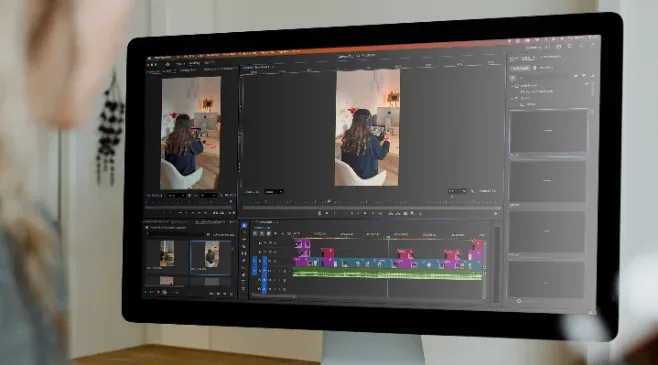This screenshot has width=658, height=365.
Task: Click the Overwrite button in Source monitor
Action: click(221, 213)
